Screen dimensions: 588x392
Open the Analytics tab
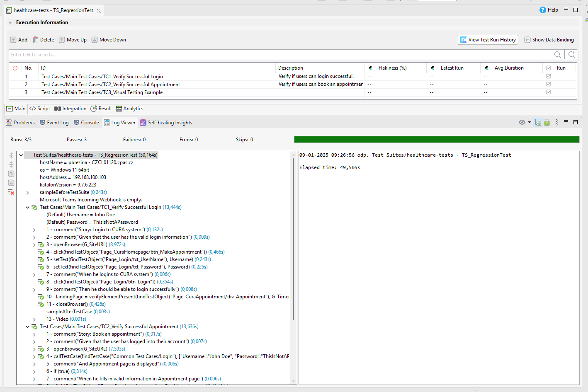click(130, 109)
